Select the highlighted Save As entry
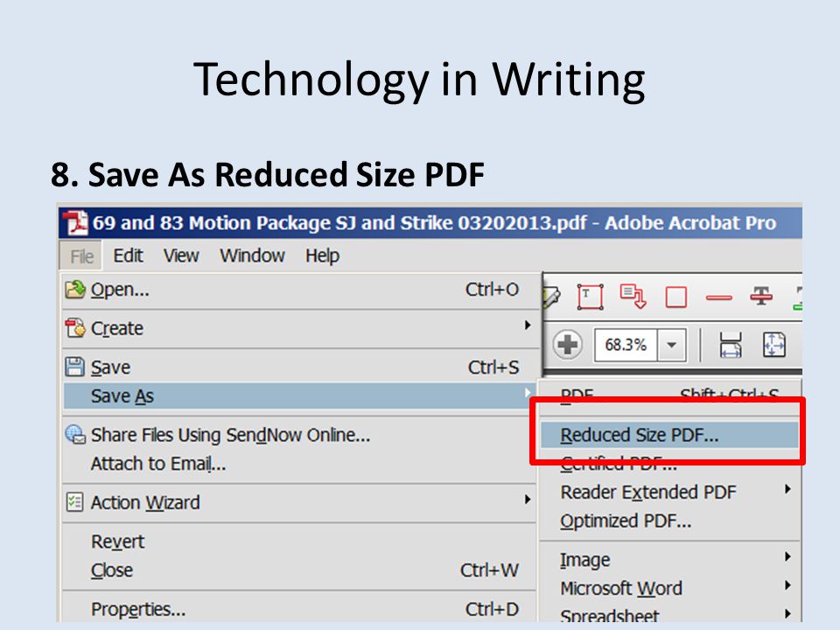This screenshot has width=840, height=630. (x=299, y=396)
